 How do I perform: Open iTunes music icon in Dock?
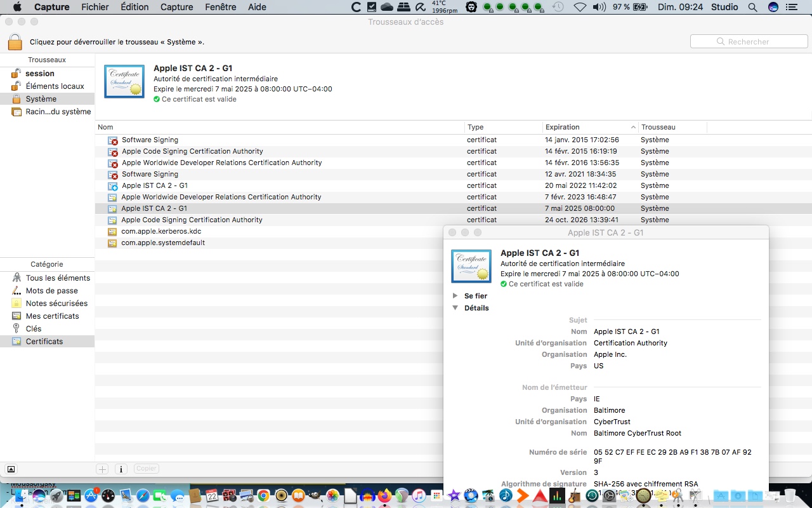pyautogui.click(x=419, y=495)
